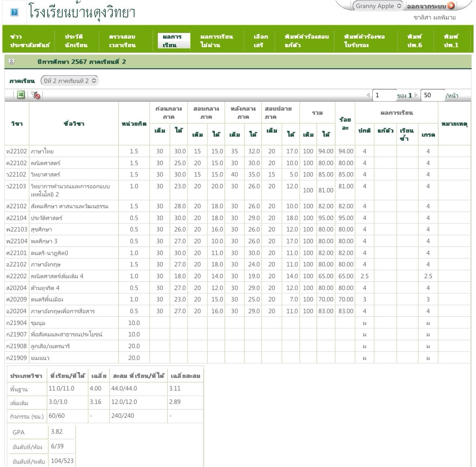This screenshot has width=476, height=467.
Task: Click the rows-per-page input showing 50
Action: pos(432,95)
